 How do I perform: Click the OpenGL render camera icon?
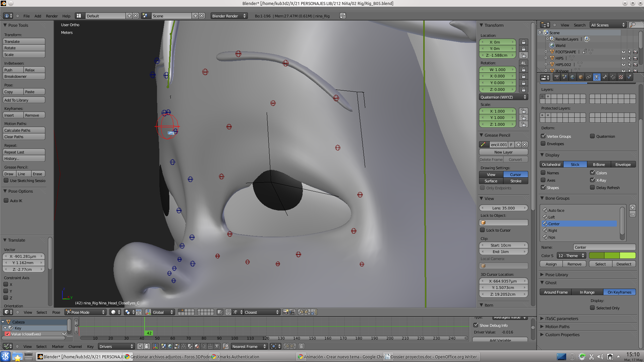285,312
